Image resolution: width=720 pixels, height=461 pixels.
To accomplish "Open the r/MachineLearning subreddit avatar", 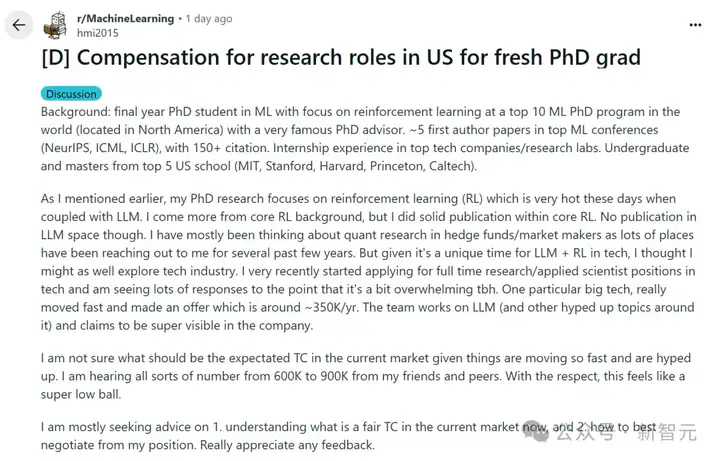I will pos(59,25).
